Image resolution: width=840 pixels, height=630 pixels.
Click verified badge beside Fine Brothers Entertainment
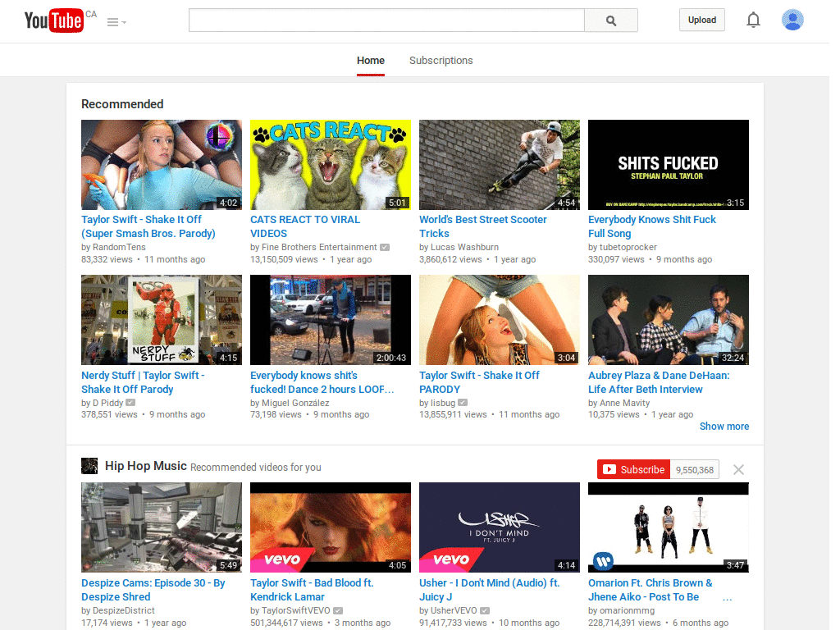[385, 248]
